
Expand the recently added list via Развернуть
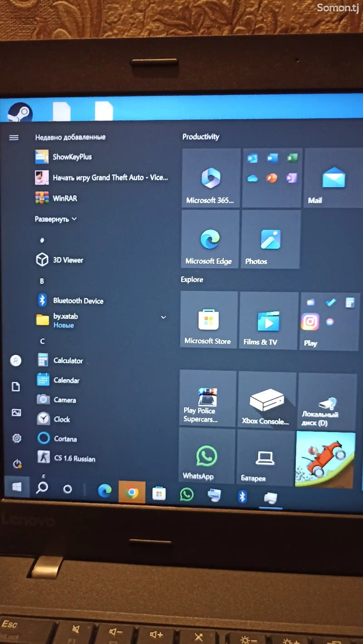click(56, 219)
